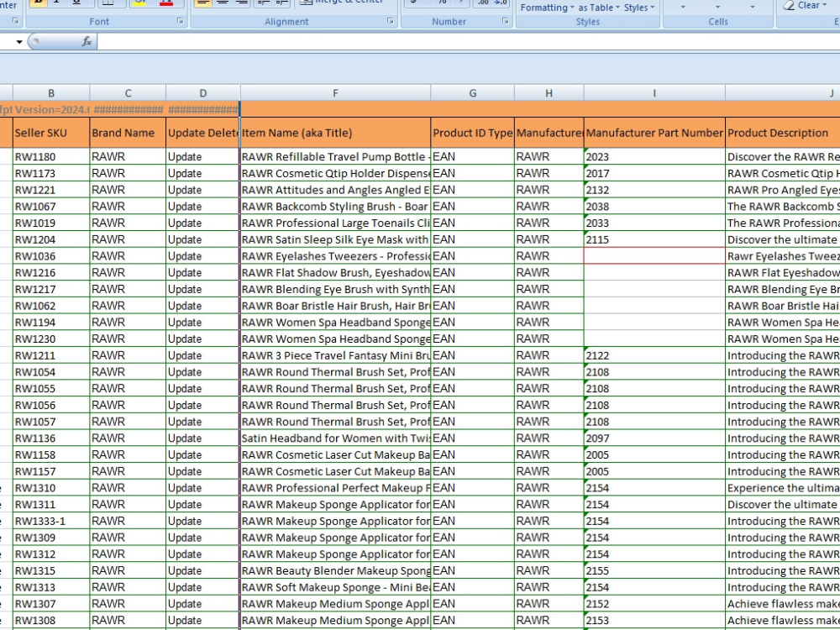Click the decrease decimal icon
Viewport: 840px width, 630px height.
[501, 3]
